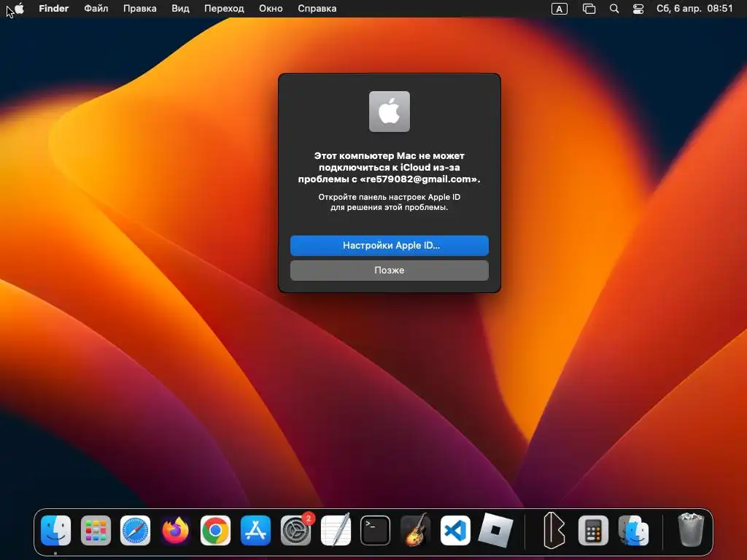Open Migration Assistant two-faces icon
The height and width of the screenshot is (560, 747).
633,531
